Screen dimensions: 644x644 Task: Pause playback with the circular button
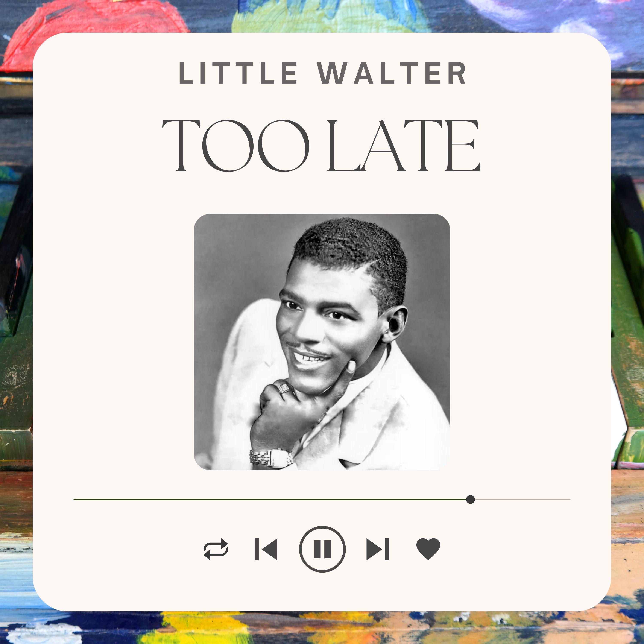[322, 549]
